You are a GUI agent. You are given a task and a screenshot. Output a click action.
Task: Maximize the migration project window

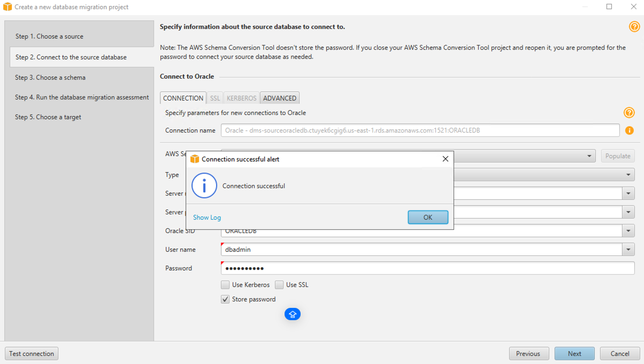tap(609, 7)
